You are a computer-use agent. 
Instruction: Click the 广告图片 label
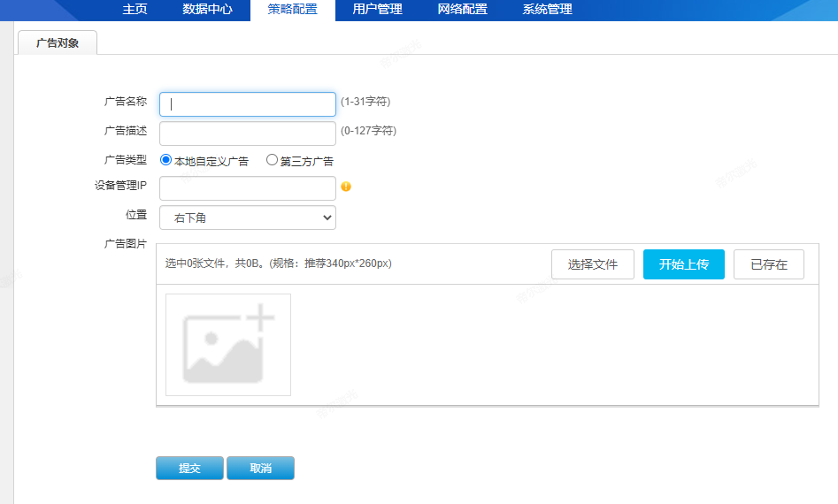point(125,243)
